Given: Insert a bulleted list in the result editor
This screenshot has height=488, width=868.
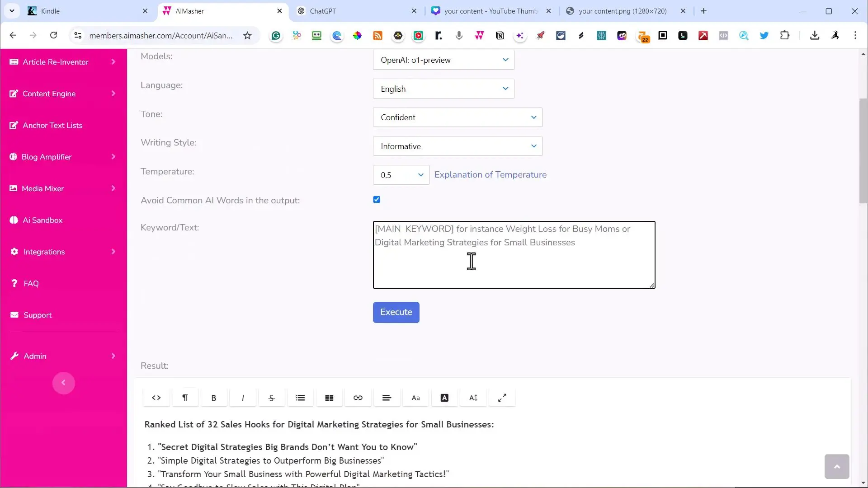Looking at the screenshot, I should [x=300, y=398].
